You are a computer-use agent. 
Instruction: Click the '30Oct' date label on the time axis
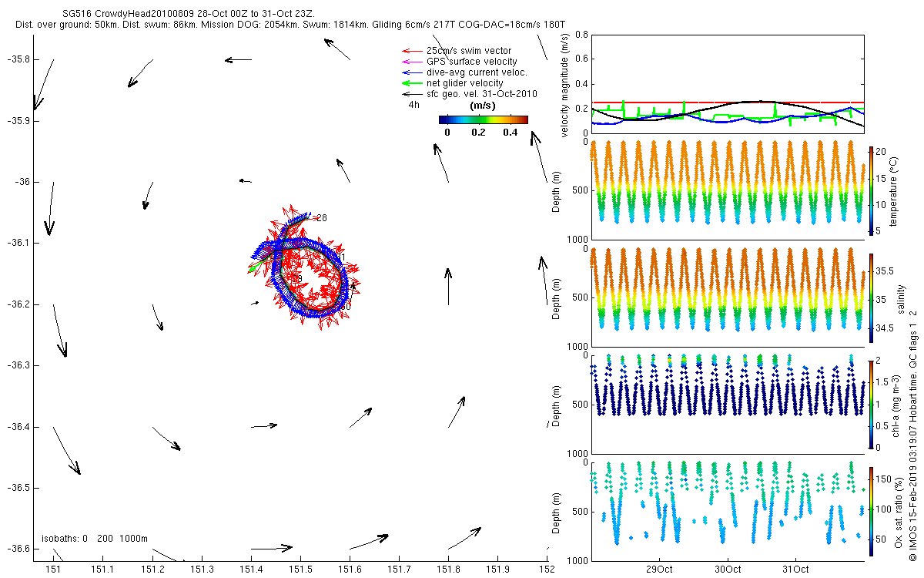728,570
